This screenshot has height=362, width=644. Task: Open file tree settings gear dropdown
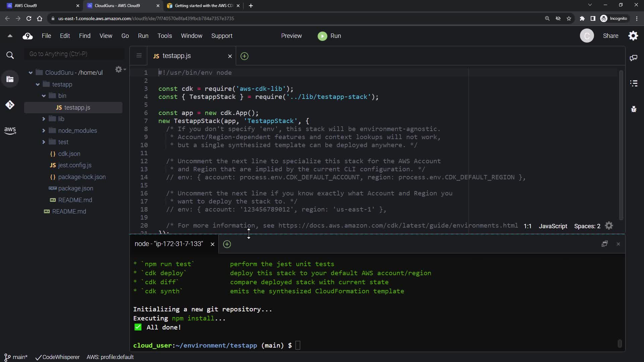pyautogui.click(x=120, y=69)
